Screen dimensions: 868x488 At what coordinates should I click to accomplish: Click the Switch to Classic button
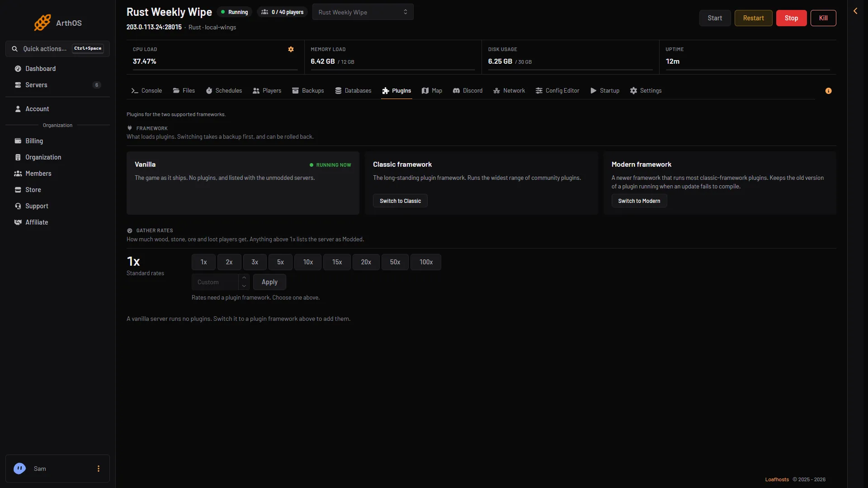point(400,201)
